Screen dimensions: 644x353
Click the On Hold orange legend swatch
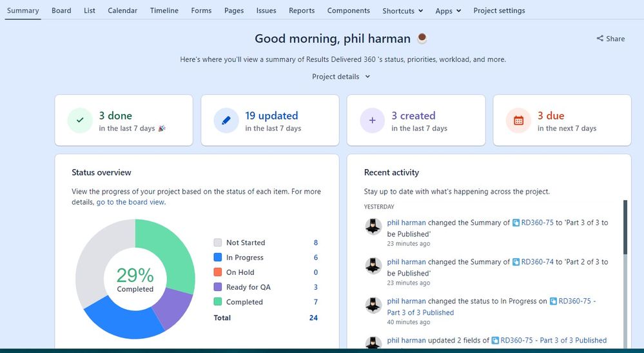[x=218, y=272]
